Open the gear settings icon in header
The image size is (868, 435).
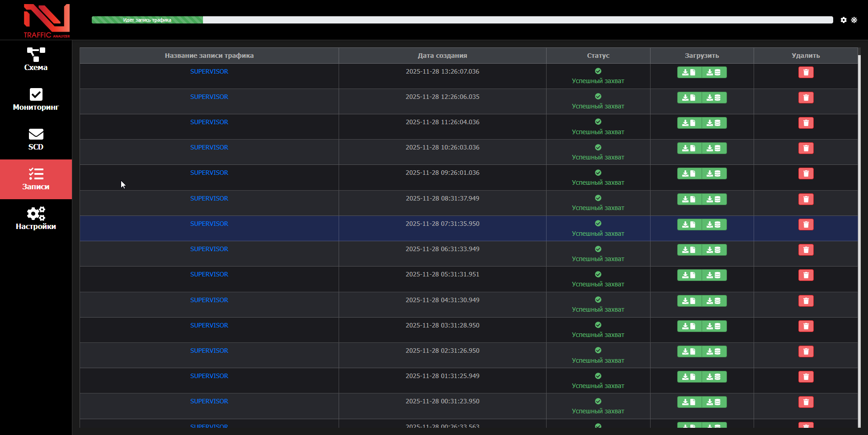point(844,20)
